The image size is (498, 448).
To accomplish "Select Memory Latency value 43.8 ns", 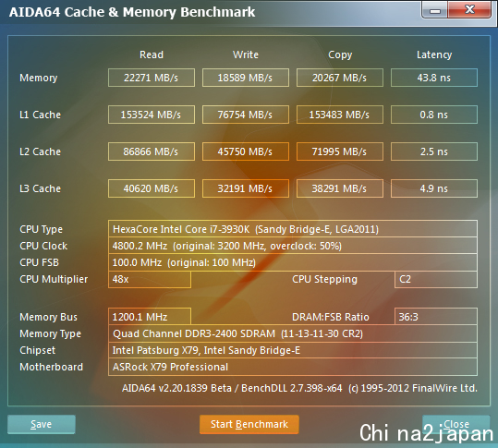I will click(x=434, y=78).
